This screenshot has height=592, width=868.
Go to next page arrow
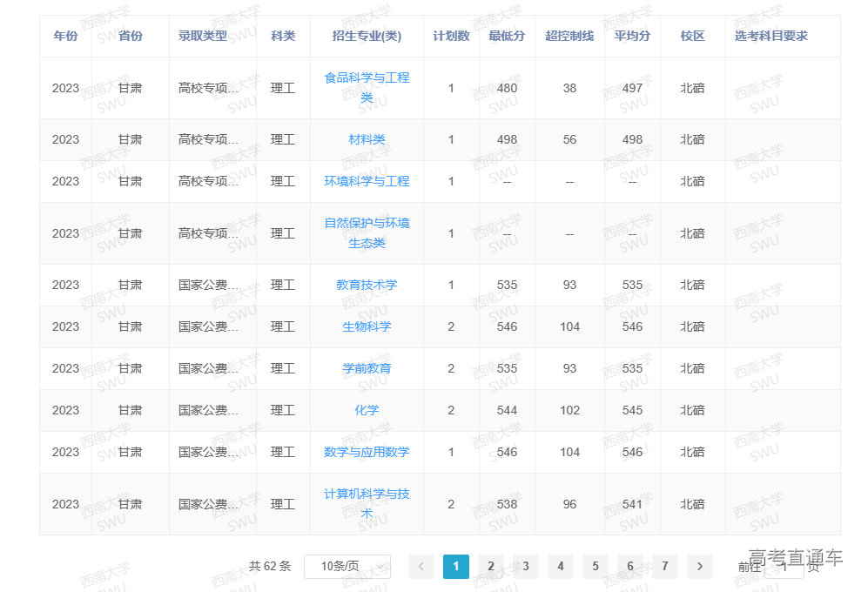(x=700, y=567)
